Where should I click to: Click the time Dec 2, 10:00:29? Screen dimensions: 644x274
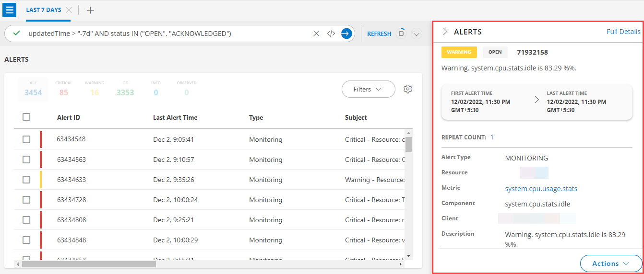175,240
